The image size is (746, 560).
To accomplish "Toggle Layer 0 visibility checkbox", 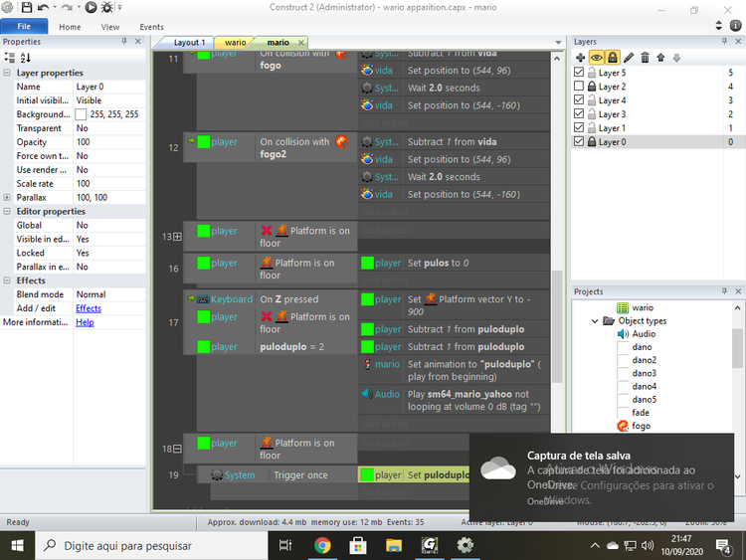I will pos(579,141).
